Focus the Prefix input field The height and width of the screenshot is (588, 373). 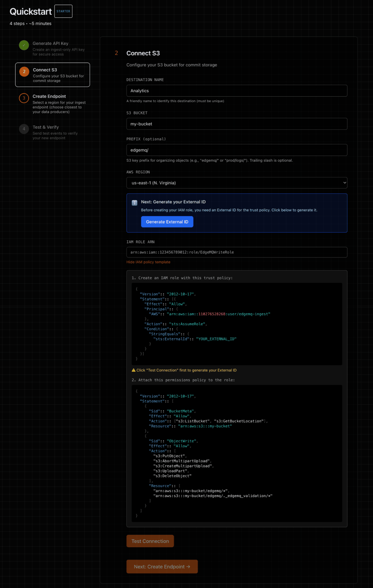click(237, 150)
